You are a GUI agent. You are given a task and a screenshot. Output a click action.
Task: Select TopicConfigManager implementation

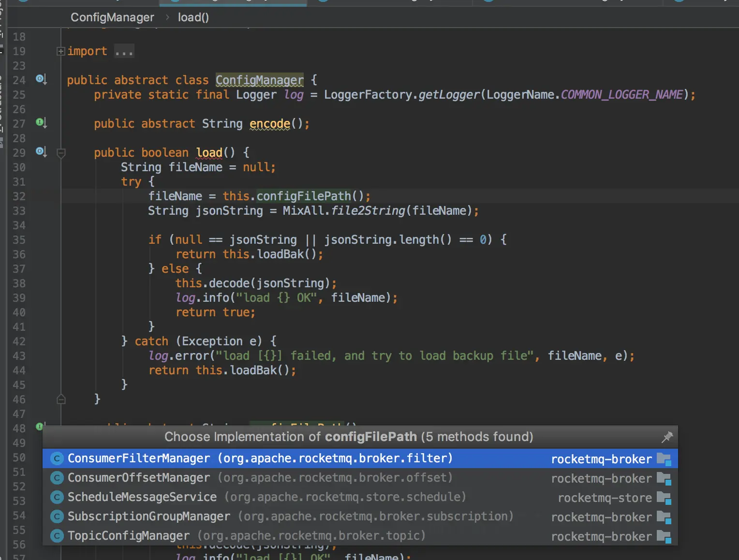pos(360,536)
